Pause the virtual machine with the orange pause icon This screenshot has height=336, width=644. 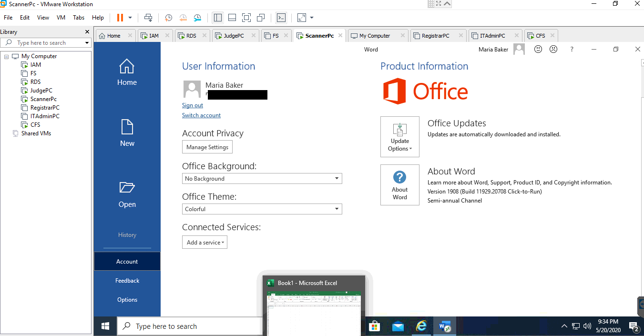click(120, 18)
